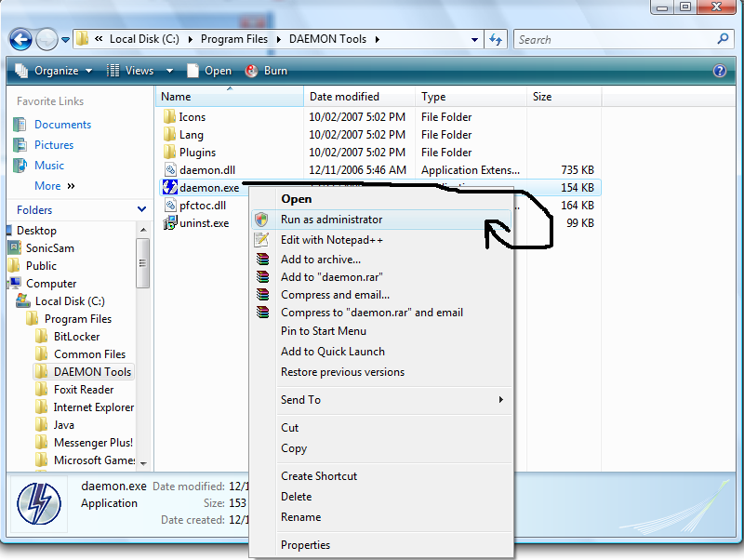Select Local Disk (C:) in folder tree
Screen dimensions: 744x560
pos(70,301)
